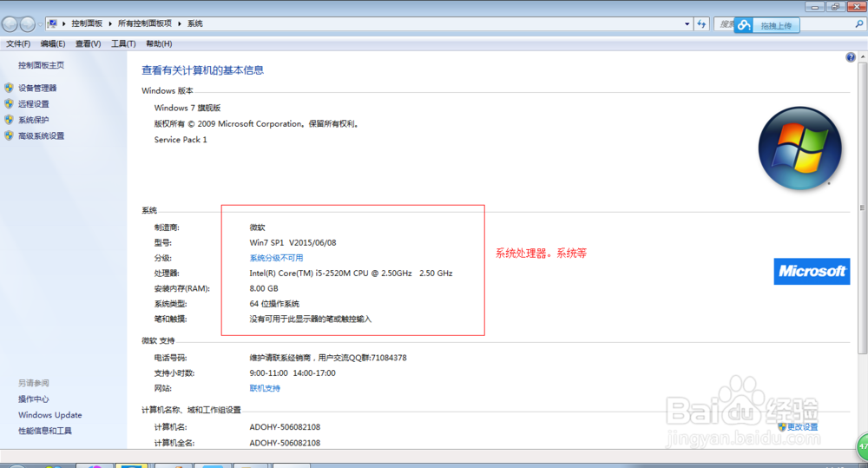This screenshot has width=868, height=468.
Task: Click 控制面板 breadcrumb segment
Action: pyautogui.click(x=87, y=23)
